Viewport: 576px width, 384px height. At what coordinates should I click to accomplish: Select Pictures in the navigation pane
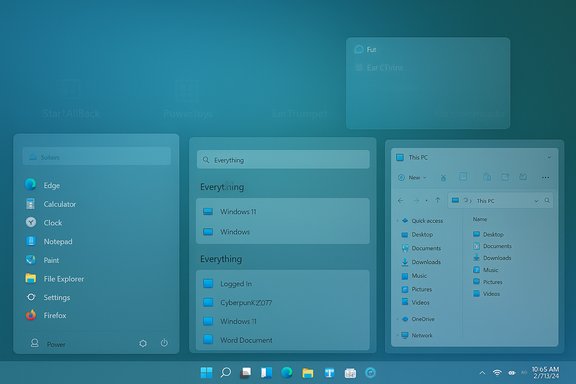click(x=417, y=290)
